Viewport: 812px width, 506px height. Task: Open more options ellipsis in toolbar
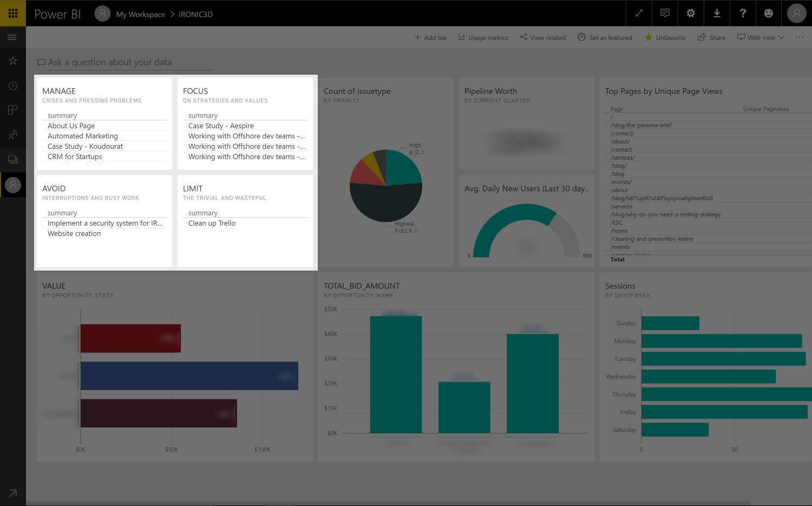(x=800, y=37)
